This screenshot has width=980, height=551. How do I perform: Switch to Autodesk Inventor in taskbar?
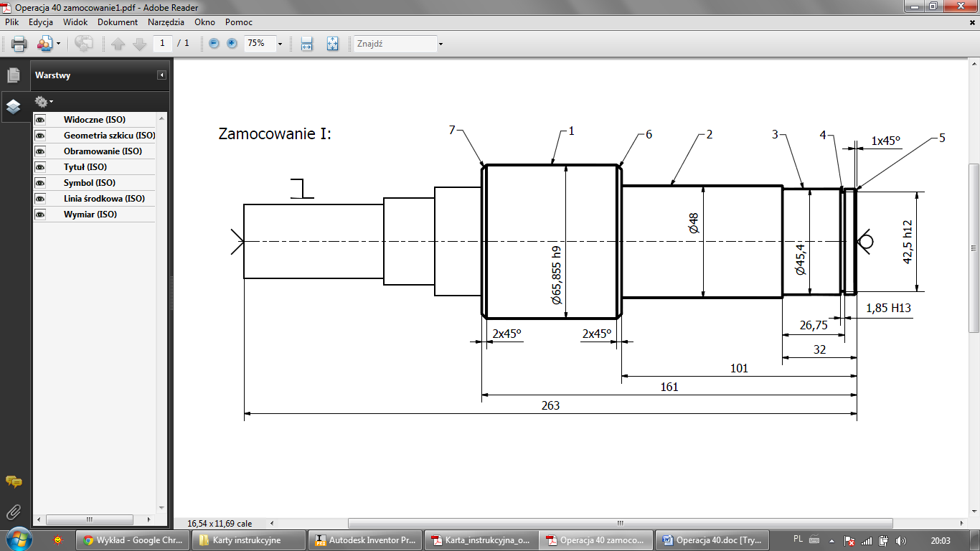pos(365,540)
